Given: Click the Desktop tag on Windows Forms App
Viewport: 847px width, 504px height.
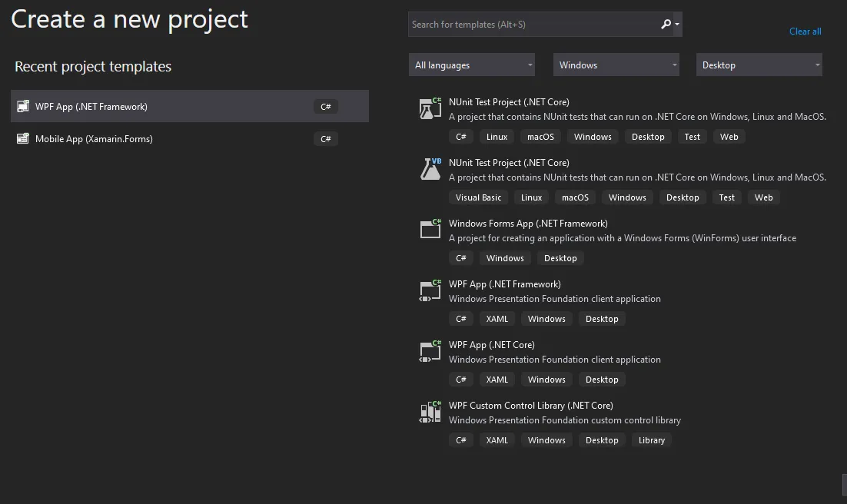Looking at the screenshot, I should (x=560, y=258).
